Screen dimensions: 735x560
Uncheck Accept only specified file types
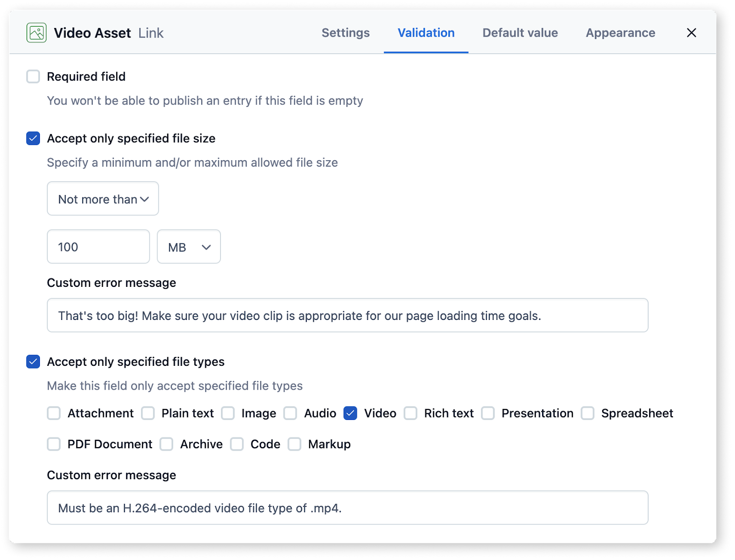tap(33, 362)
